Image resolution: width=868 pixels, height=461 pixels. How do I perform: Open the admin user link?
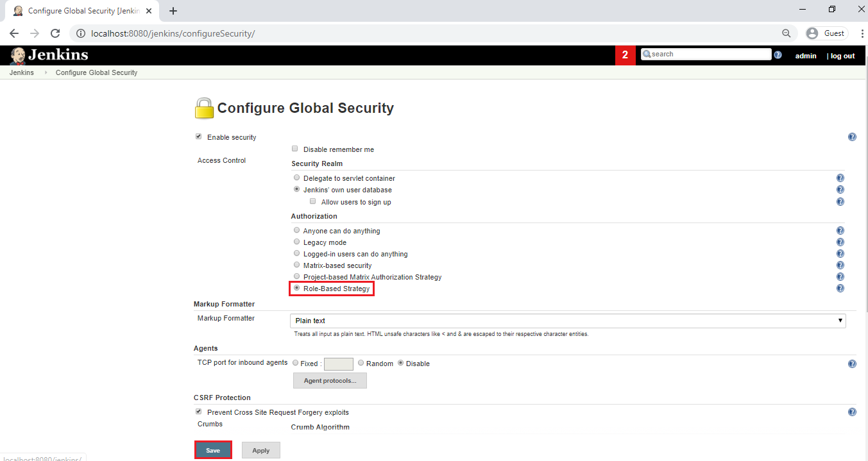coord(806,56)
